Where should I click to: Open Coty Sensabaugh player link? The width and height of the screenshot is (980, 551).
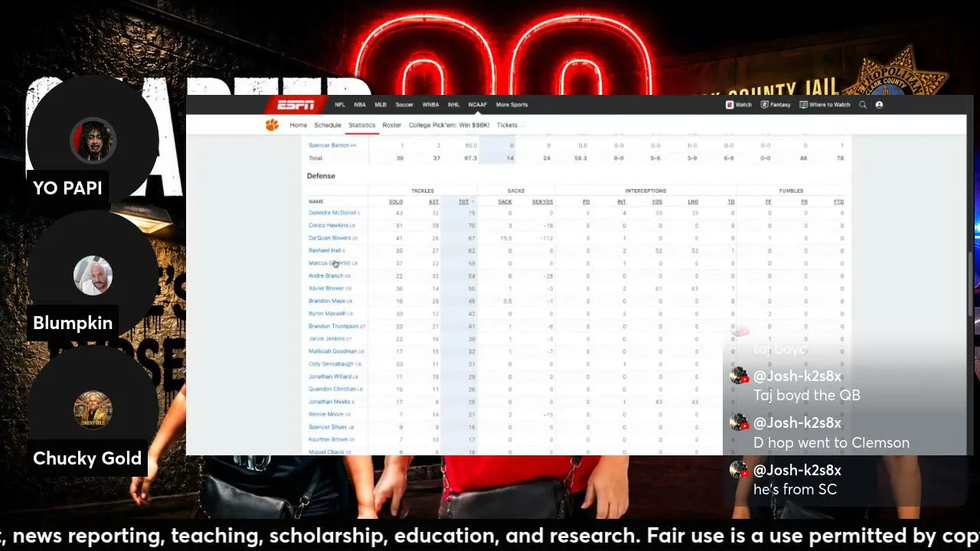[331, 364]
